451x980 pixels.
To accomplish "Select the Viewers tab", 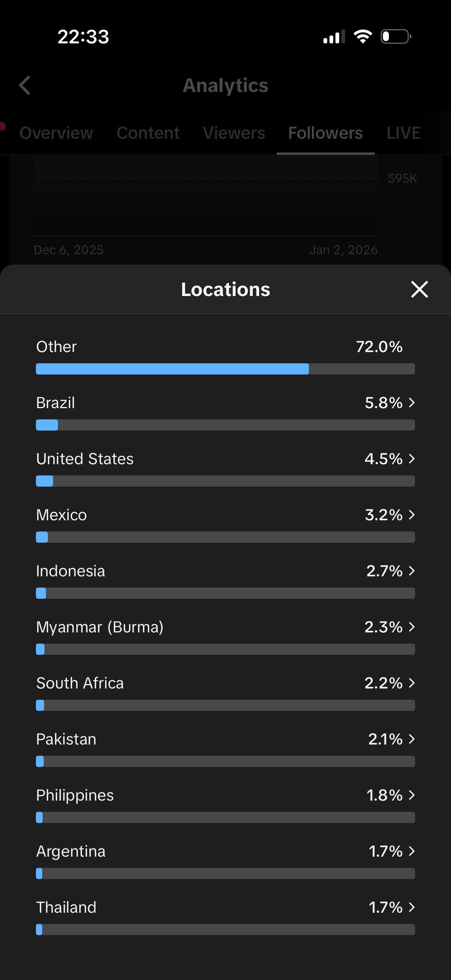I will point(234,133).
